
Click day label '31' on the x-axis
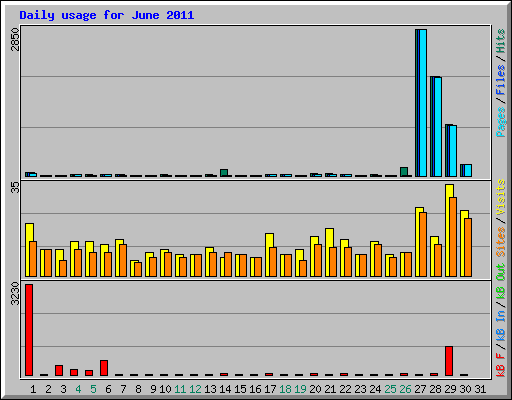point(480,389)
